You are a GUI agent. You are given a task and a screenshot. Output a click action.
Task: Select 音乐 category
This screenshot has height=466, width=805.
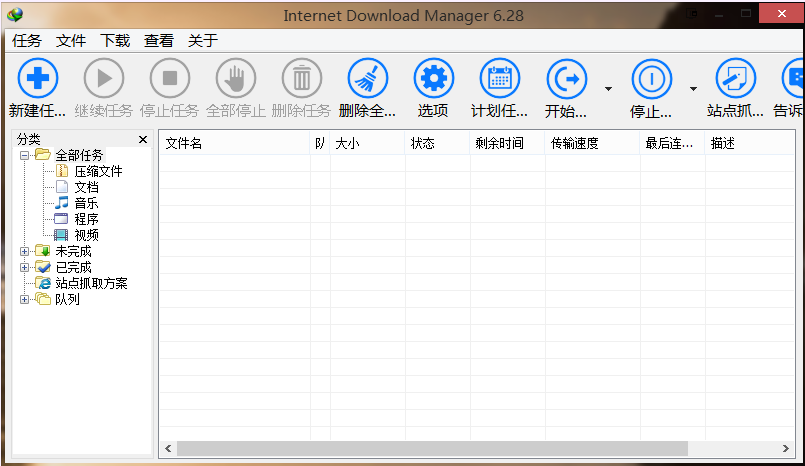coord(86,203)
